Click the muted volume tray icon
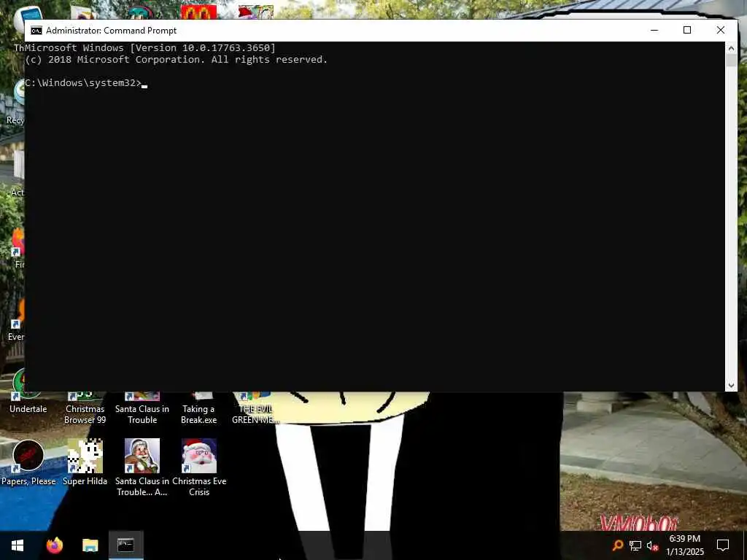The width and height of the screenshot is (747, 560). 652,545
